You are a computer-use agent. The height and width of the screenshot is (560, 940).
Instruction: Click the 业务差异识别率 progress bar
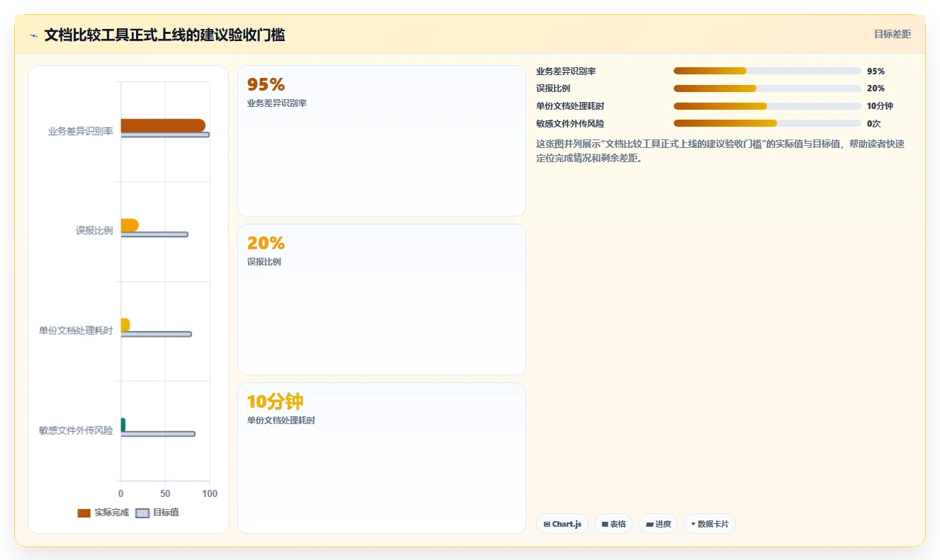(x=767, y=71)
